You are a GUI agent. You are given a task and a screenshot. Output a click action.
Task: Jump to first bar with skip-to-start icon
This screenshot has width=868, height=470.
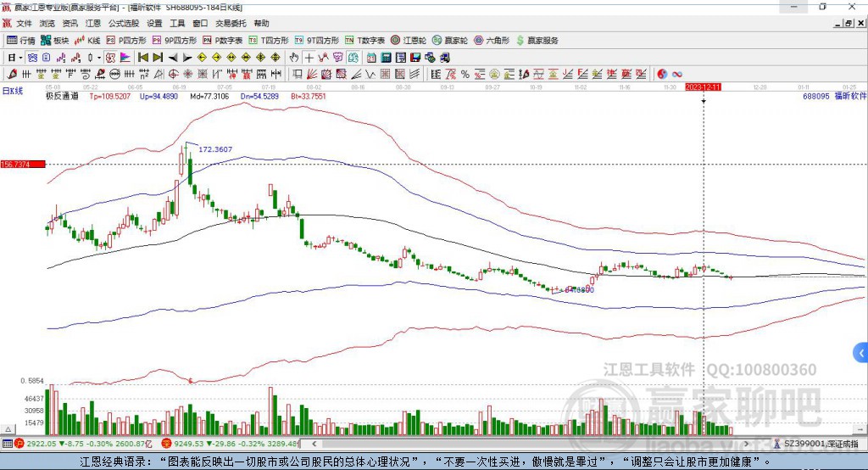143,58
